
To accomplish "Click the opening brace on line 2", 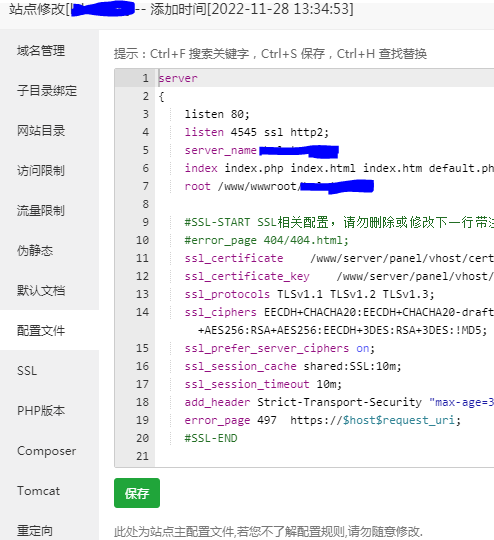I will coord(161,96).
